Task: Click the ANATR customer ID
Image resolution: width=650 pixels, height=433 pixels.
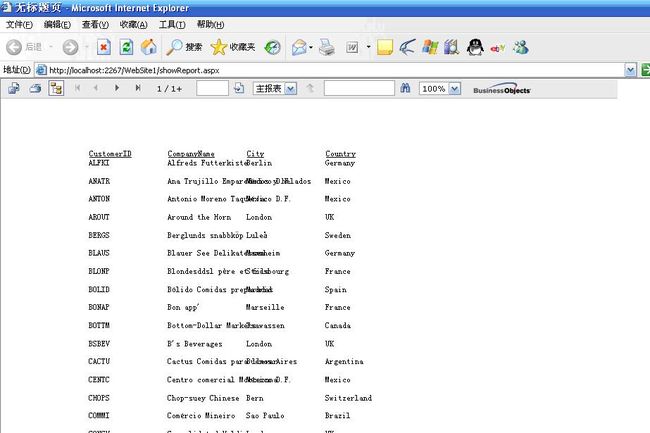Action: pos(99,181)
